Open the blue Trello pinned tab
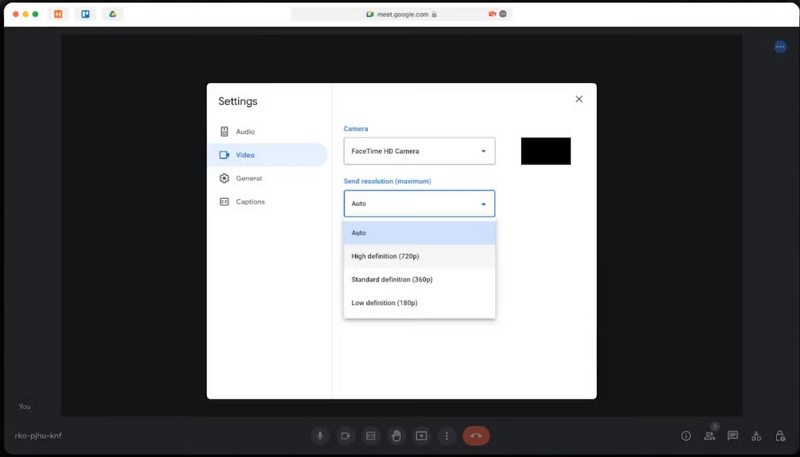 [85, 14]
